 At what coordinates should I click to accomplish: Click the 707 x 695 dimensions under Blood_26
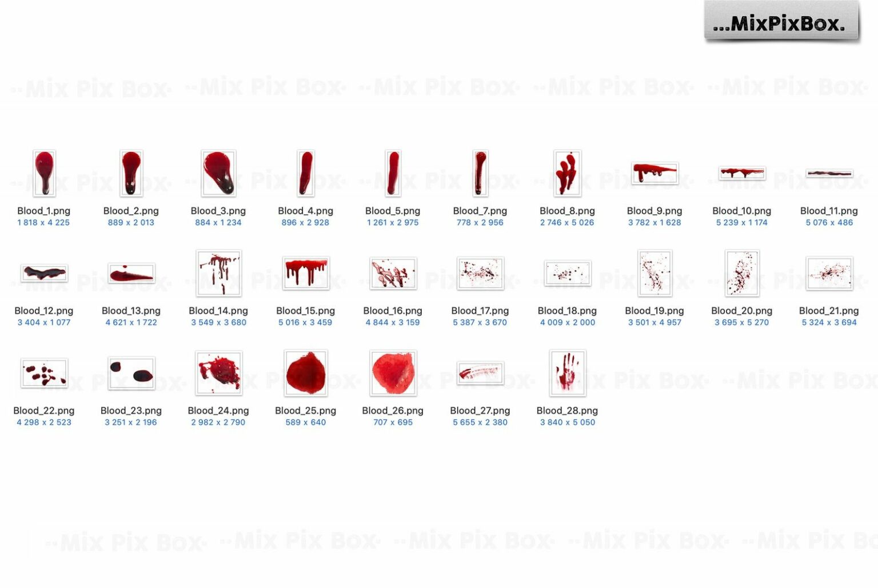tap(392, 422)
